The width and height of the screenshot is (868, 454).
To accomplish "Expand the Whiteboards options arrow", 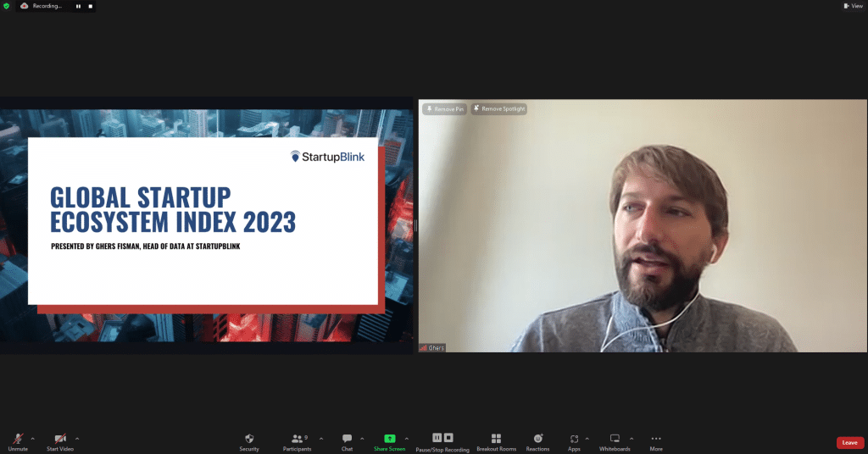I will click(632, 439).
